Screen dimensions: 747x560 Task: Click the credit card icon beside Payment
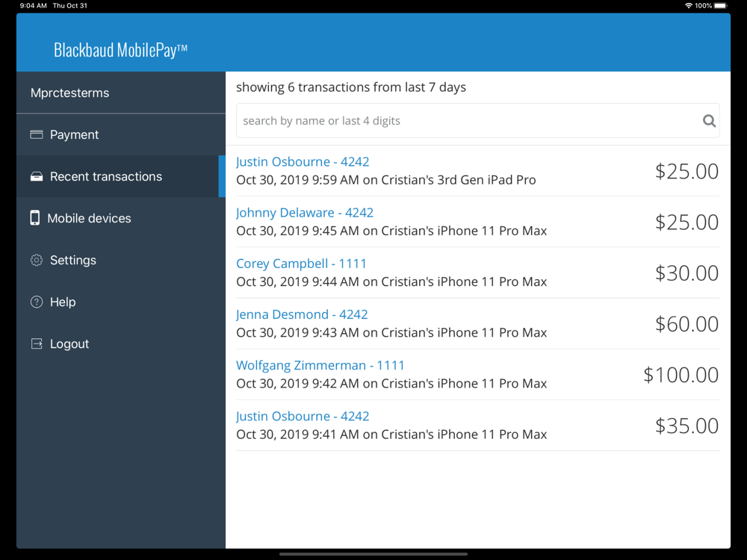pyautogui.click(x=37, y=134)
